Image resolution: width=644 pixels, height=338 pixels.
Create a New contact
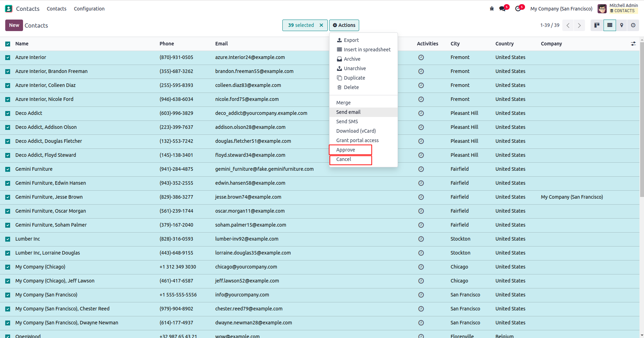(14, 25)
